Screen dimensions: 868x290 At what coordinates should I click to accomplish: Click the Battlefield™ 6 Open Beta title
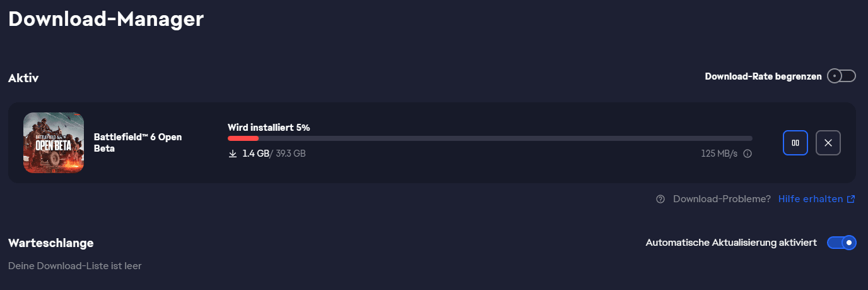pyautogui.click(x=138, y=143)
